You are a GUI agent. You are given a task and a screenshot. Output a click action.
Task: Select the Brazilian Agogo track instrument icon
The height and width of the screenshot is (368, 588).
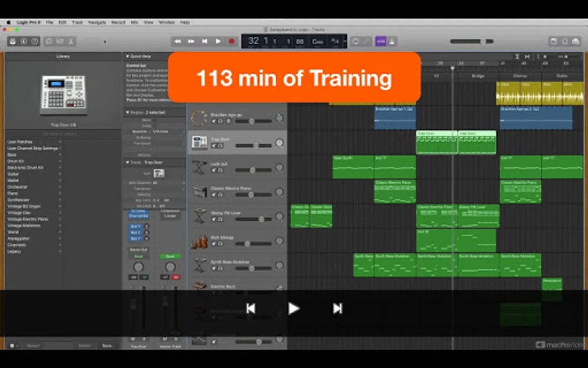click(x=199, y=118)
